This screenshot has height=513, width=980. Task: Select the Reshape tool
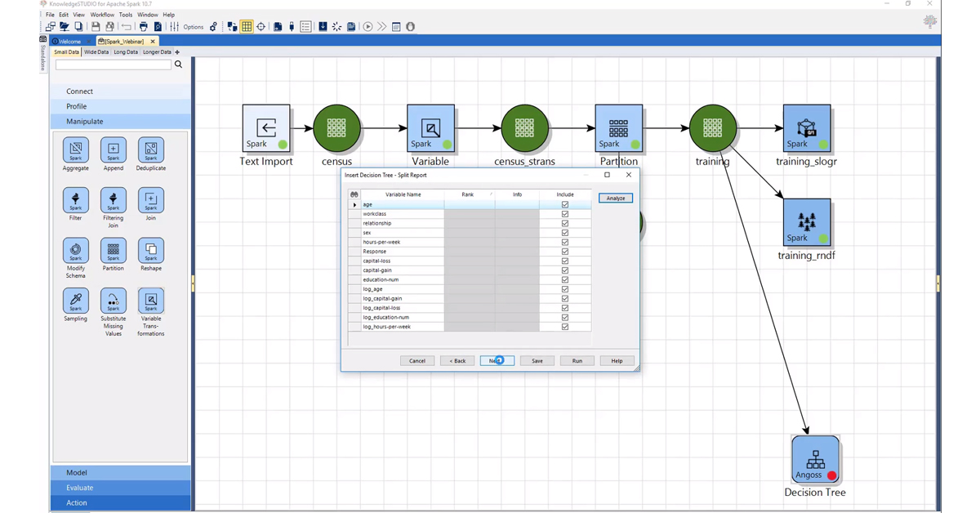pos(151,250)
